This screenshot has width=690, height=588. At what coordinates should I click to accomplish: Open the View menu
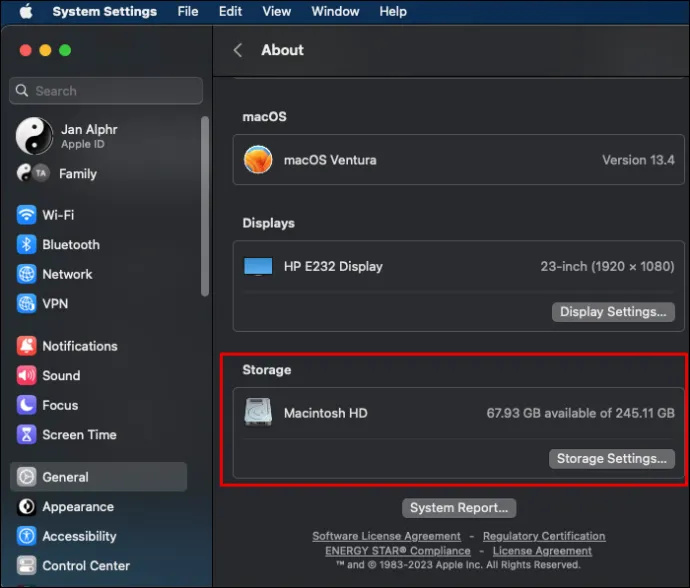tap(276, 11)
